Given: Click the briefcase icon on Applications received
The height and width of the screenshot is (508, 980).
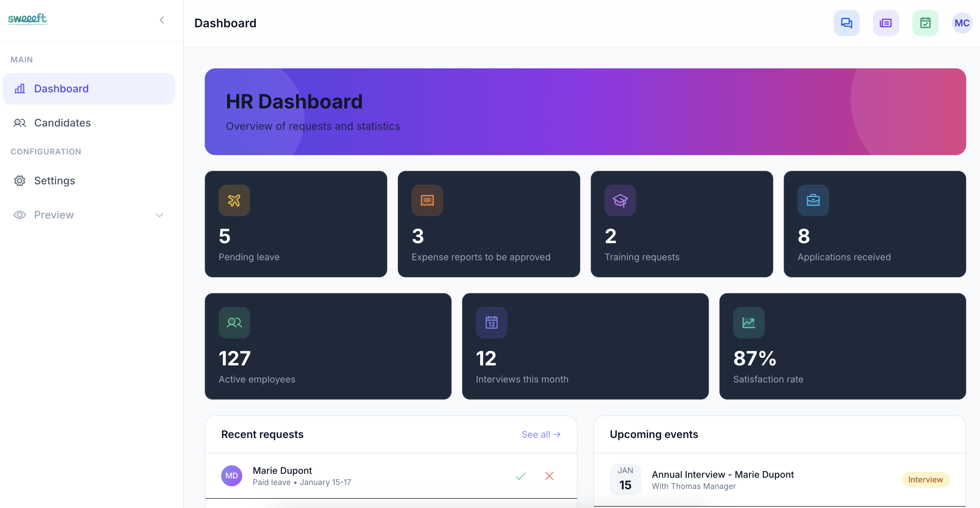Looking at the screenshot, I should tap(813, 200).
